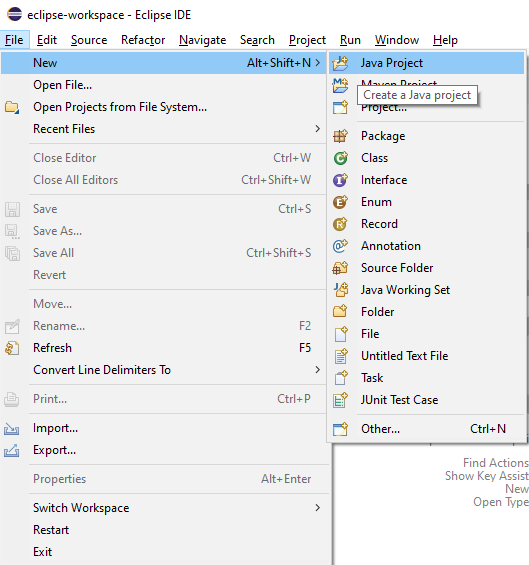
Task: Choose Open File... from File menu
Action: coord(163,85)
